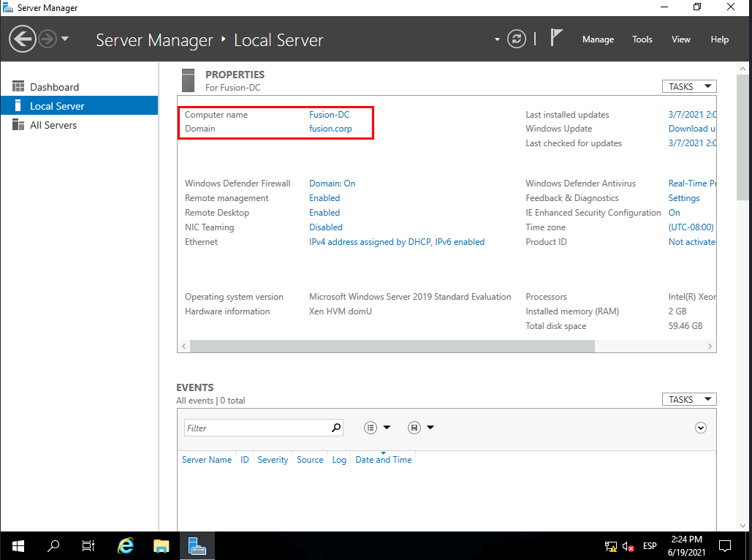Click the All Servers icon
Image resolution: width=752 pixels, height=560 pixels.
pyautogui.click(x=18, y=124)
